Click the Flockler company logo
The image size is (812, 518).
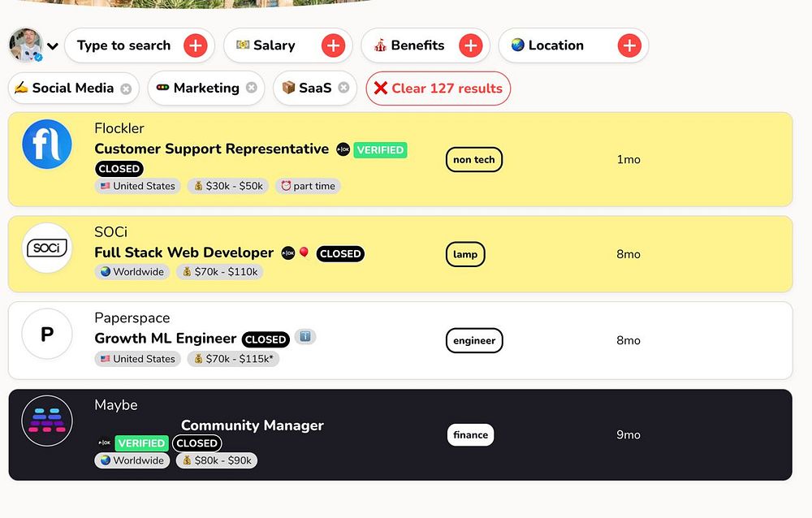[47, 144]
